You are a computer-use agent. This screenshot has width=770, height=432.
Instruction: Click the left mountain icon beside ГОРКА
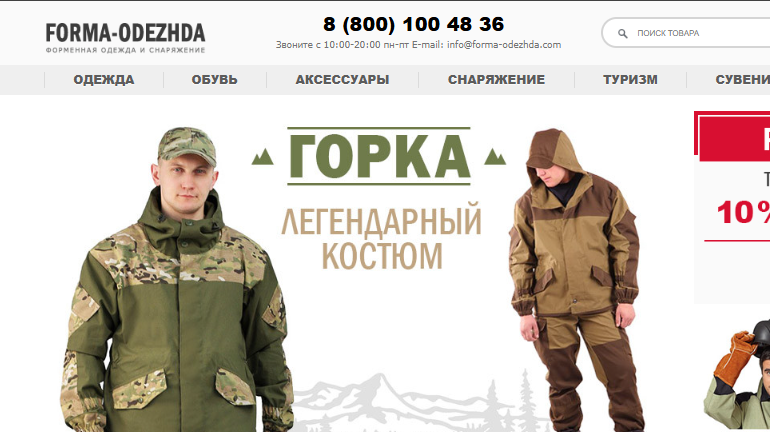tap(263, 156)
